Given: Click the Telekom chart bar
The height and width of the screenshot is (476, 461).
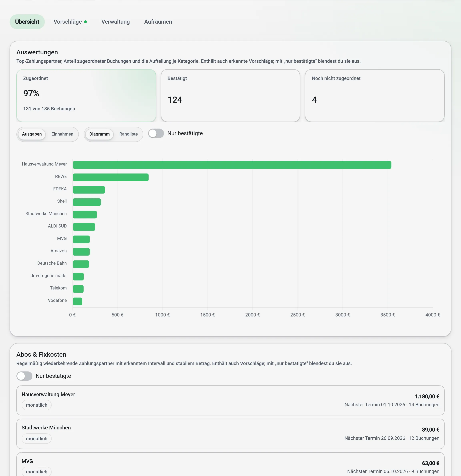Looking at the screenshot, I should [78, 289].
